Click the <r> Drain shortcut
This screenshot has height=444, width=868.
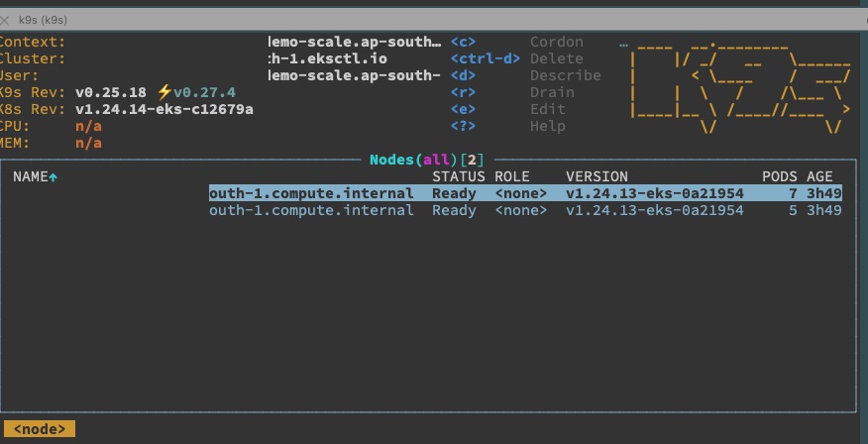[x=512, y=92]
